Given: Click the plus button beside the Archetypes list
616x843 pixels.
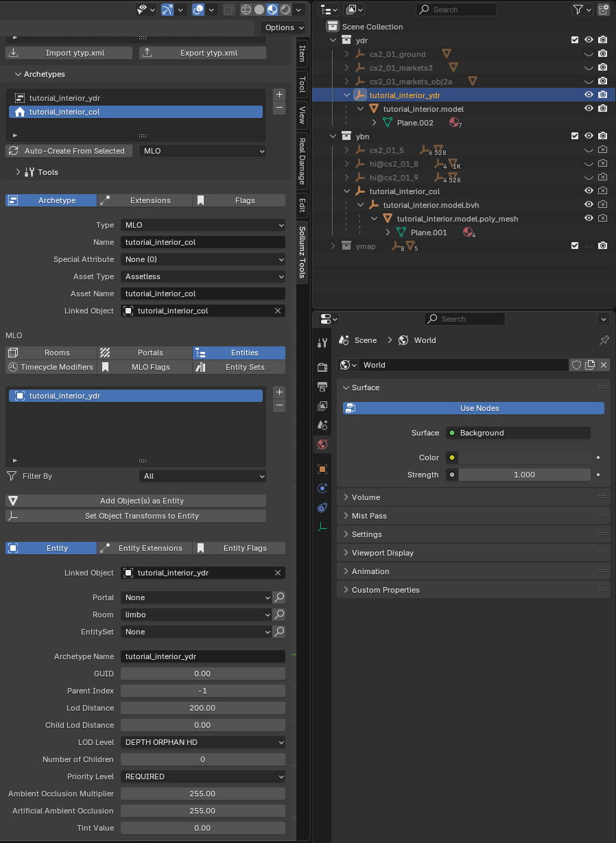Looking at the screenshot, I should click(279, 95).
